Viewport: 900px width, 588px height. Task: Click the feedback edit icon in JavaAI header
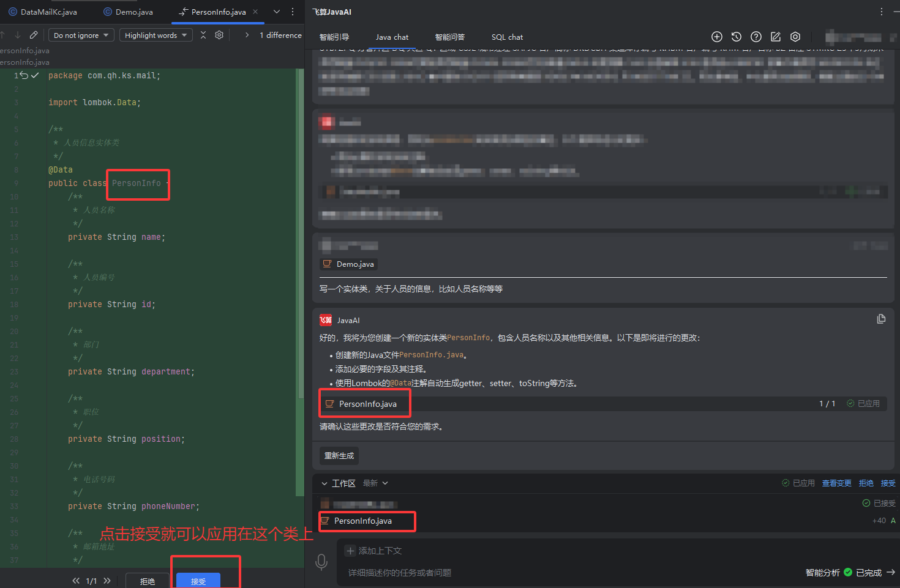776,37
